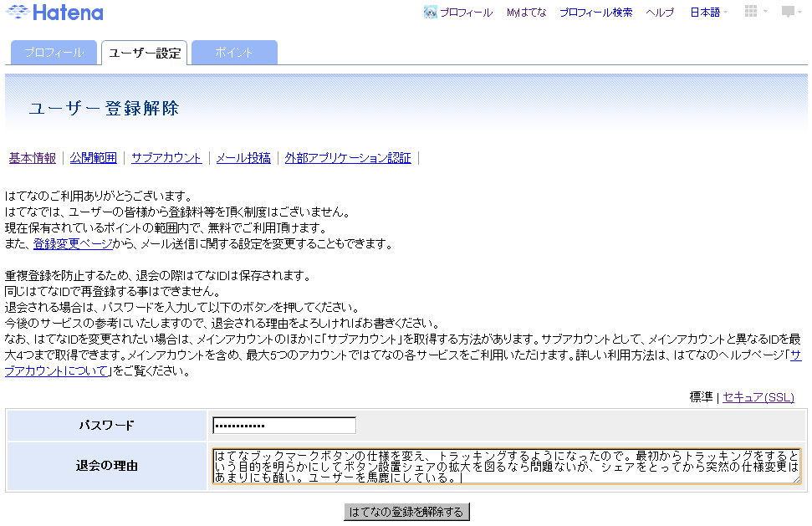Open 公開範囲 settings link
812x526 pixels.
pos(93,158)
